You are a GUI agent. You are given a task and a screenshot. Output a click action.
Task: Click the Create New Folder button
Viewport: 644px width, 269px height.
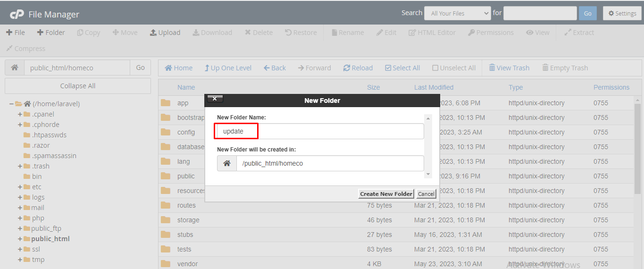(386, 194)
